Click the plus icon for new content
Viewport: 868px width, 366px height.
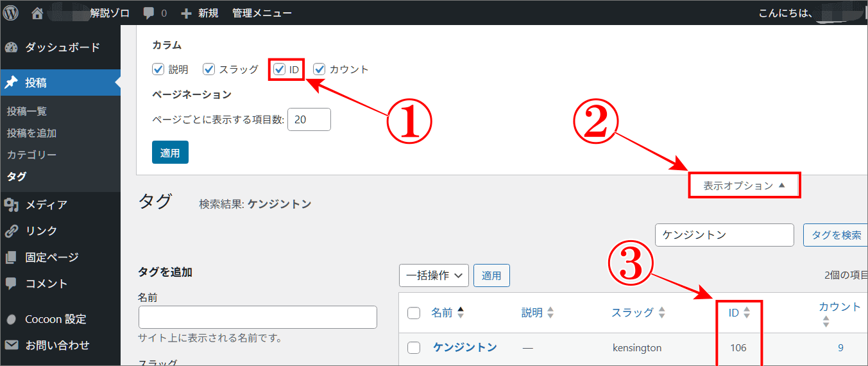click(187, 13)
